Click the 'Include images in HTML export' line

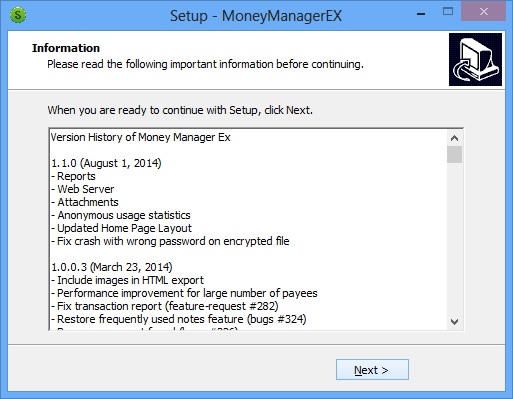pyautogui.click(x=130, y=280)
